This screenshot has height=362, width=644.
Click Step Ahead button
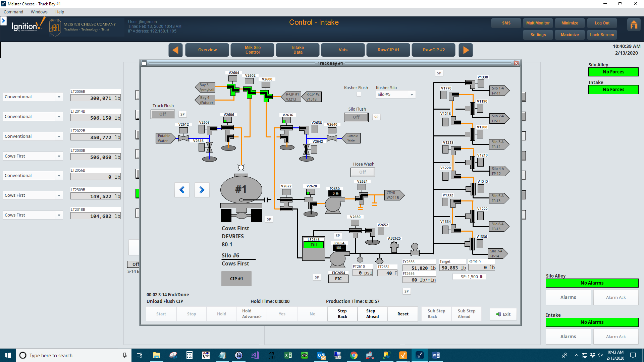click(x=373, y=314)
